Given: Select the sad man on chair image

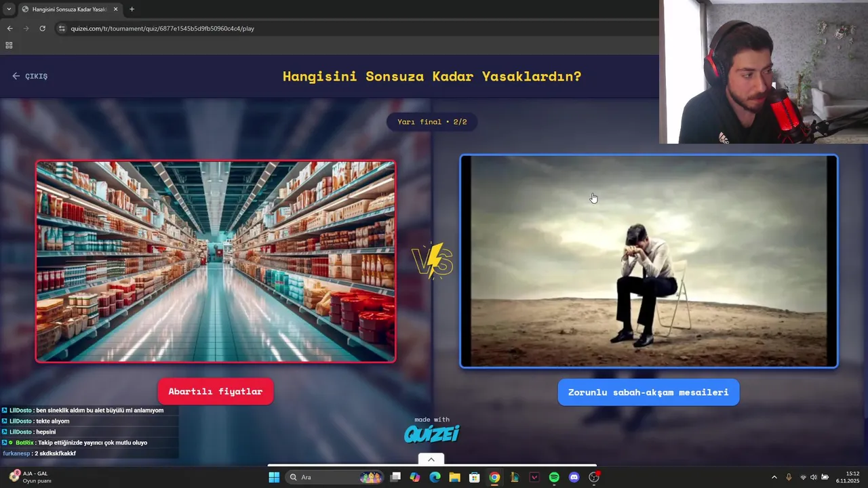Looking at the screenshot, I should [x=649, y=262].
